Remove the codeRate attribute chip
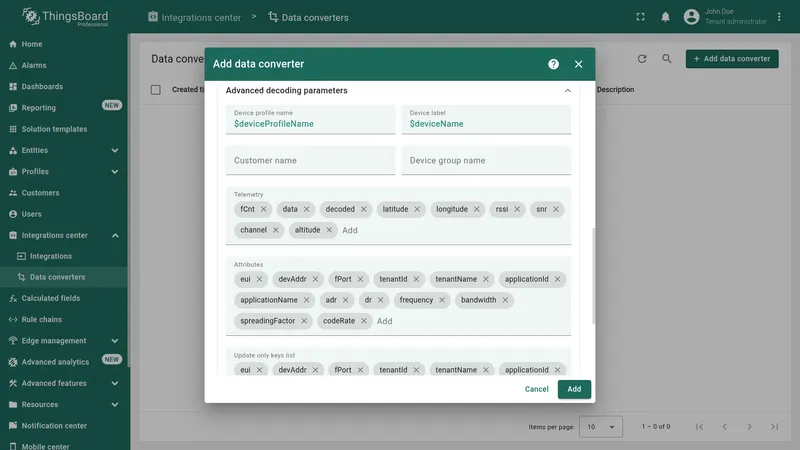This screenshot has width=800, height=450. 363,321
